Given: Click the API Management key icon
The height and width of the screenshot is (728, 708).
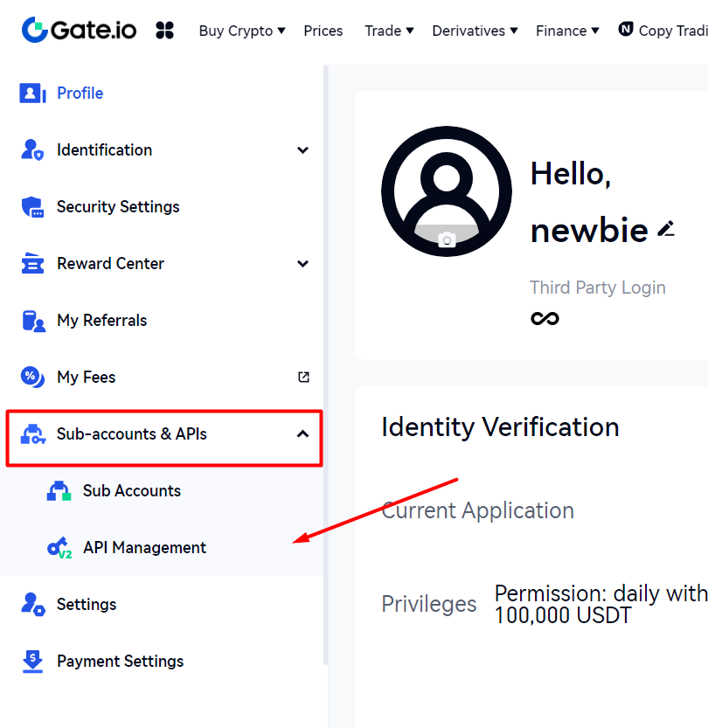Looking at the screenshot, I should (x=59, y=548).
